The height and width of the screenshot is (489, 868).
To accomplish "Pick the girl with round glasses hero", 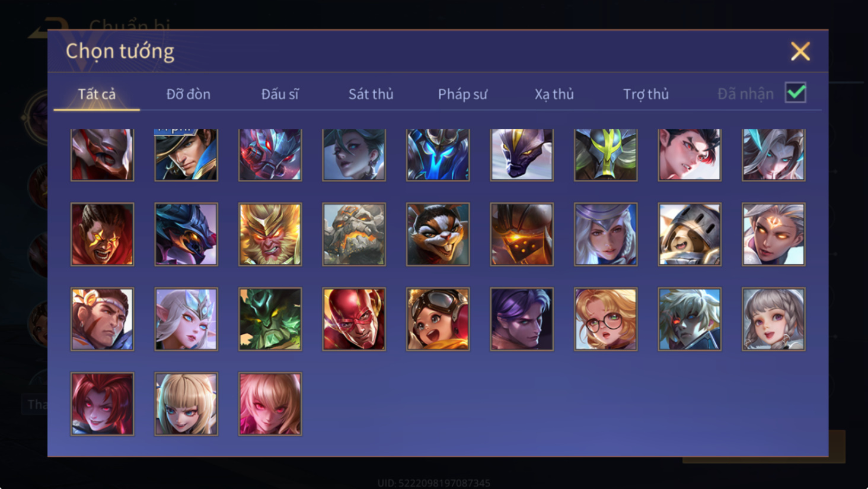I will tap(606, 319).
